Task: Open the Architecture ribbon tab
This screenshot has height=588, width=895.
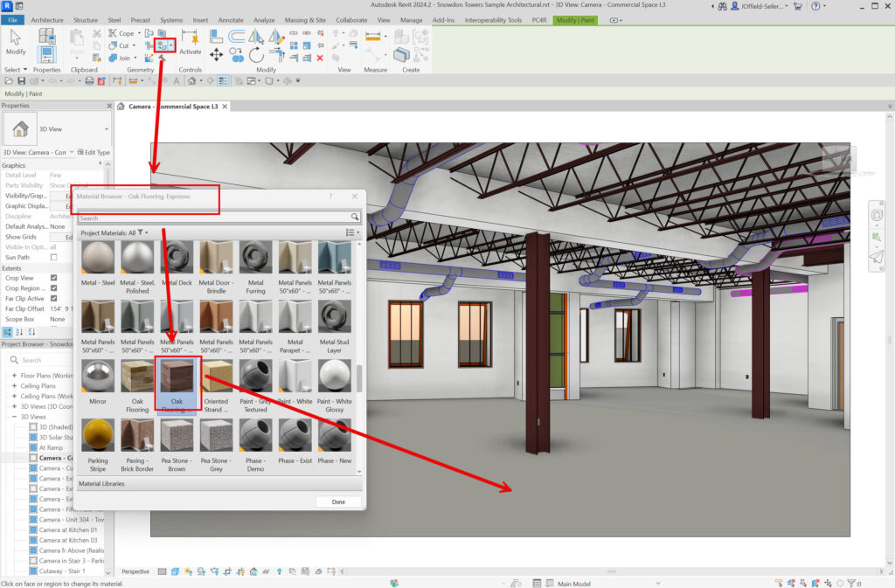Action: [x=47, y=20]
